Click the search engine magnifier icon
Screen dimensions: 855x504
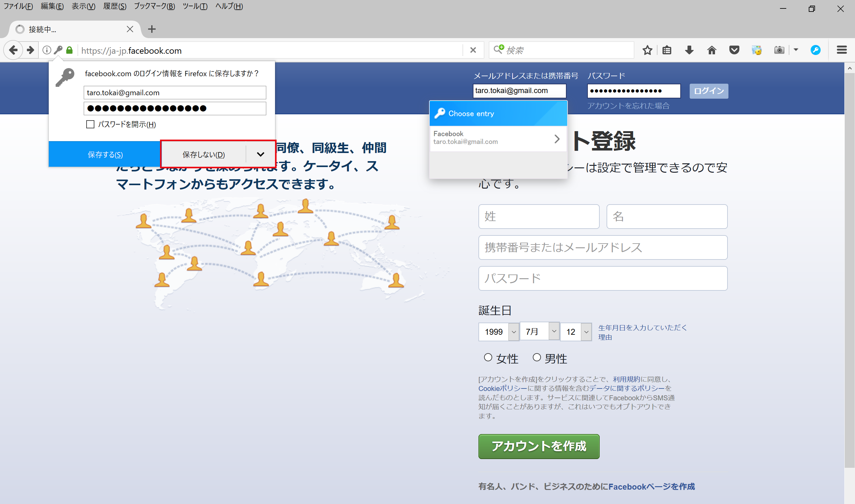click(x=498, y=50)
